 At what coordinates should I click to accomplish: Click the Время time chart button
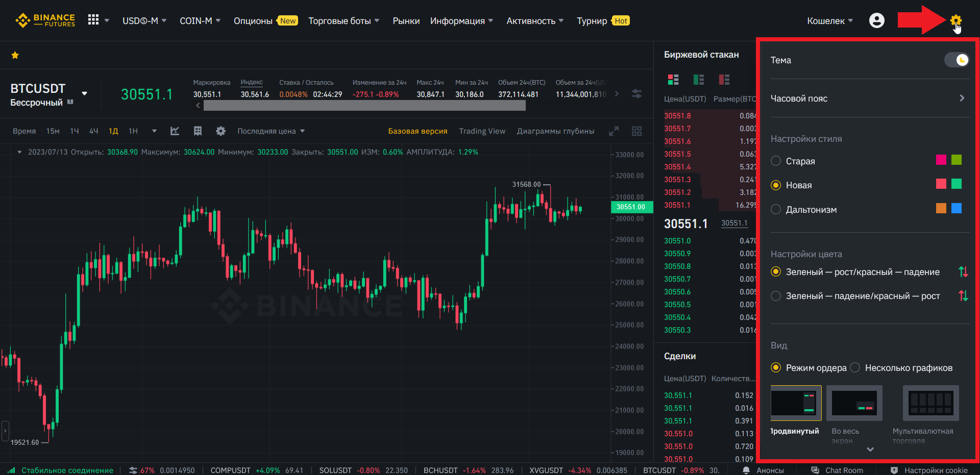click(24, 131)
